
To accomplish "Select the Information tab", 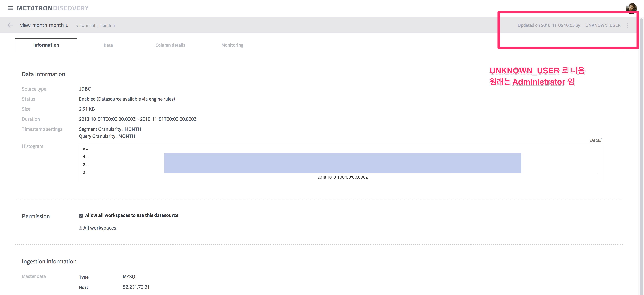I will (46, 45).
